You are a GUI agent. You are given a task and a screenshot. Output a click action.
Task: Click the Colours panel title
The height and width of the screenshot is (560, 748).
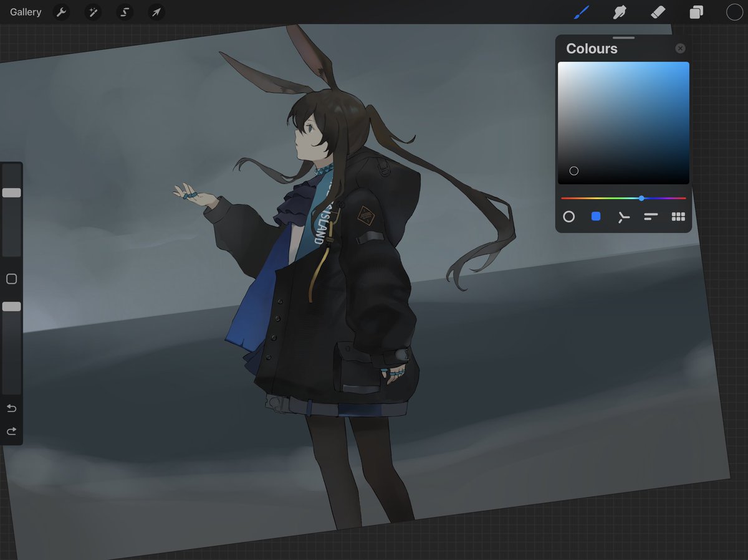pyautogui.click(x=592, y=49)
